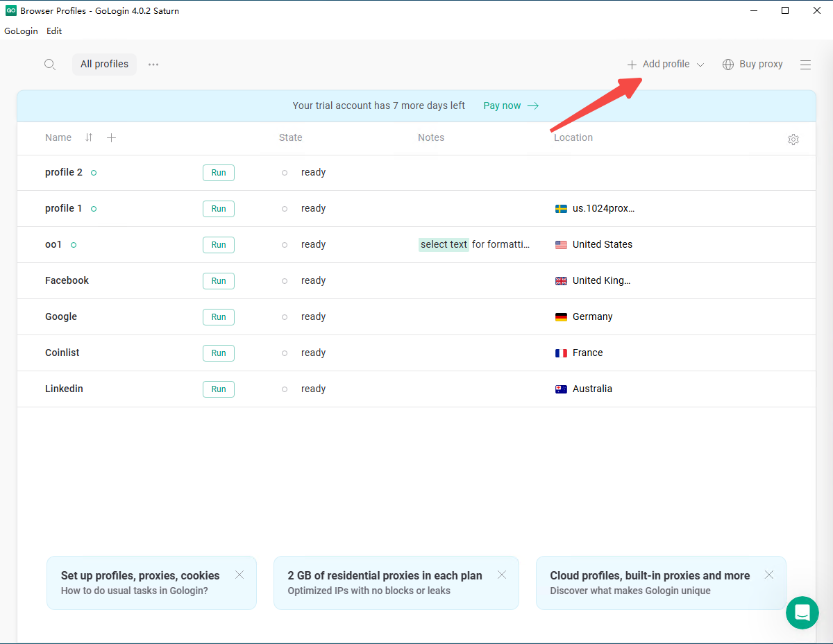Screen dimensions: 833x644
Task: Open the green chat support bubble
Action: (802, 613)
